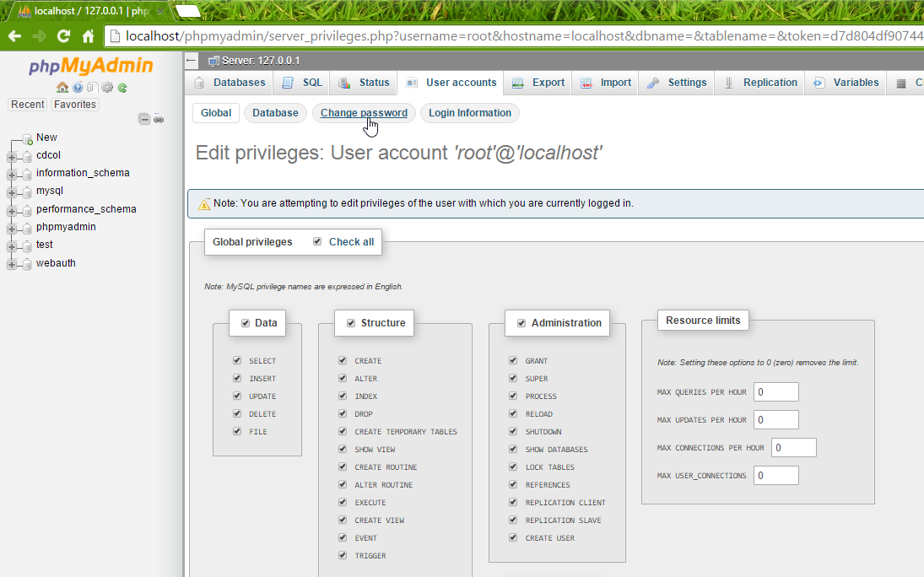Click the cdcol database cylinder icon
The width and height of the screenshot is (924, 577).
point(27,157)
